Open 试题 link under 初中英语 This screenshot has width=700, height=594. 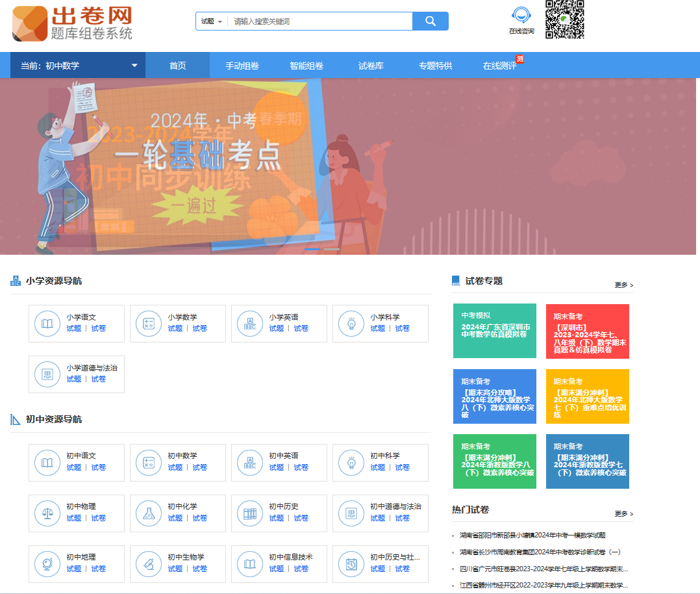[x=277, y=467]
